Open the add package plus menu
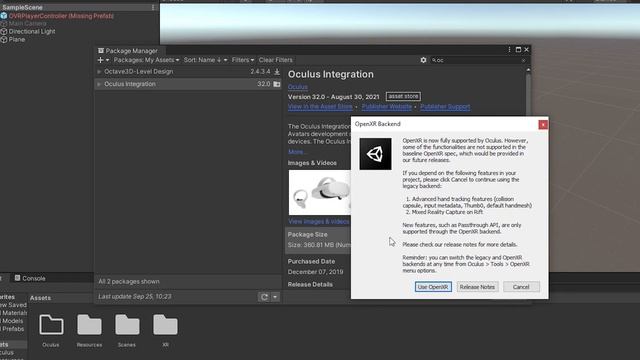 coord(103,60)
